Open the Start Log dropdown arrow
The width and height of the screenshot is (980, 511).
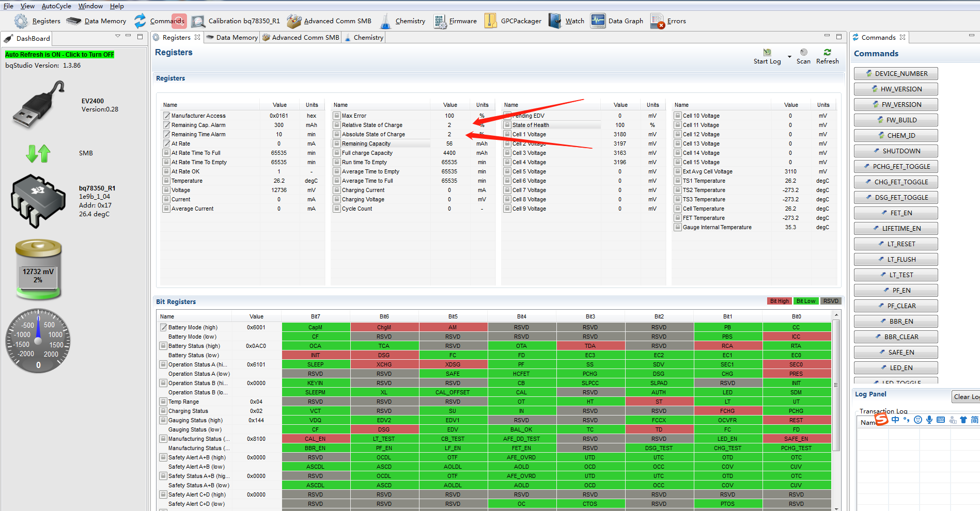click(x=789, y=56)
